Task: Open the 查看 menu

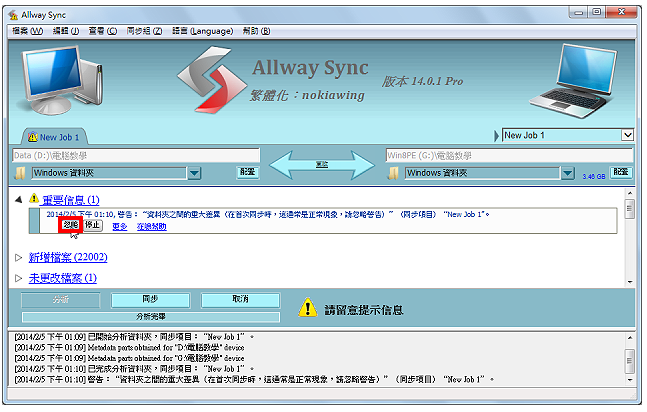Action: point(103,31)
